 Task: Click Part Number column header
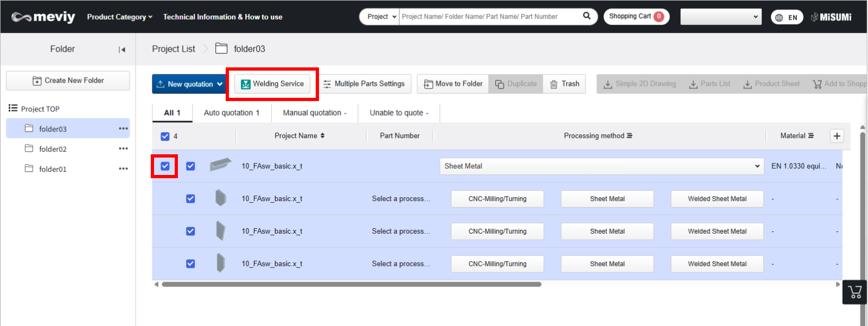click(x=399, y=136)
